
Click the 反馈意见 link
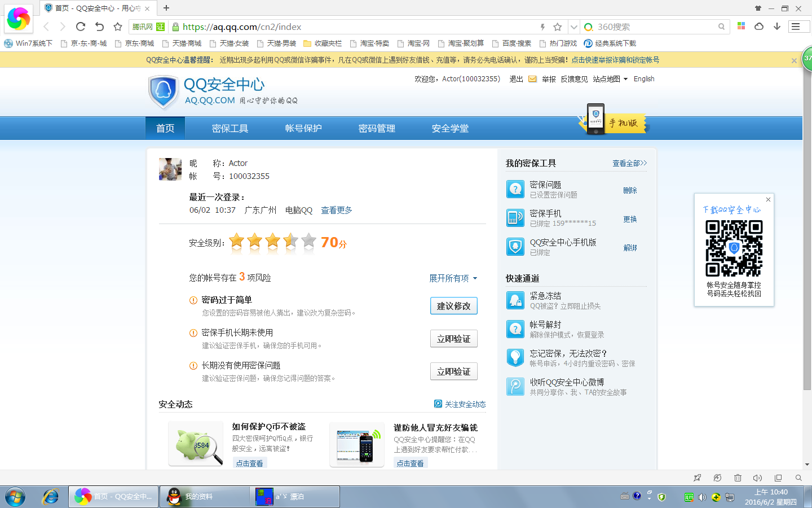pos(574,79)
